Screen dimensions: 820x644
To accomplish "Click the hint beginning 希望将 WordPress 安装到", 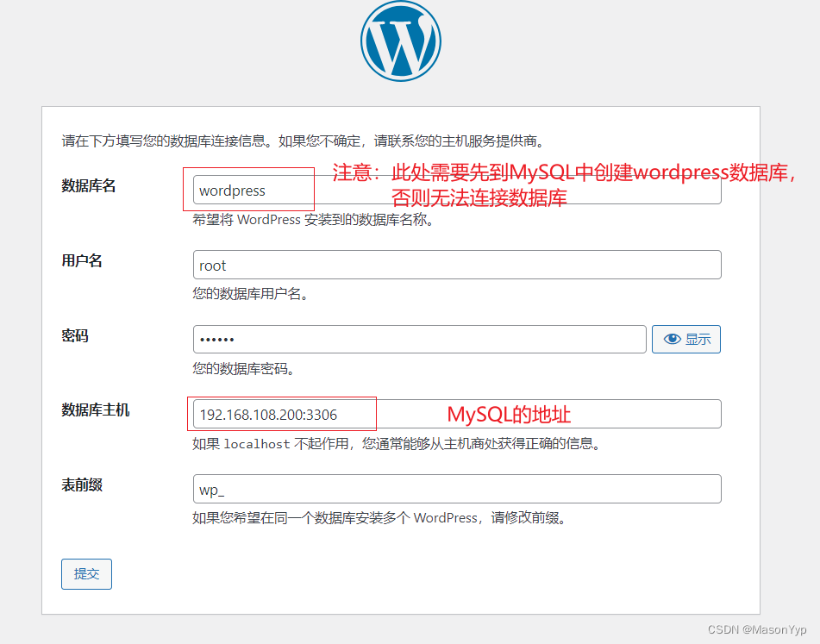I will point(313,219).
